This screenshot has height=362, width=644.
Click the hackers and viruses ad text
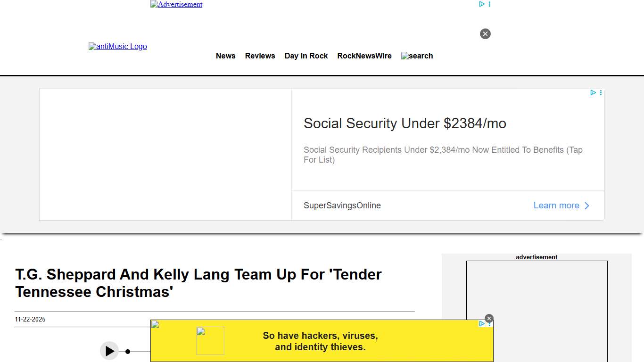click(x=320, y=341)
